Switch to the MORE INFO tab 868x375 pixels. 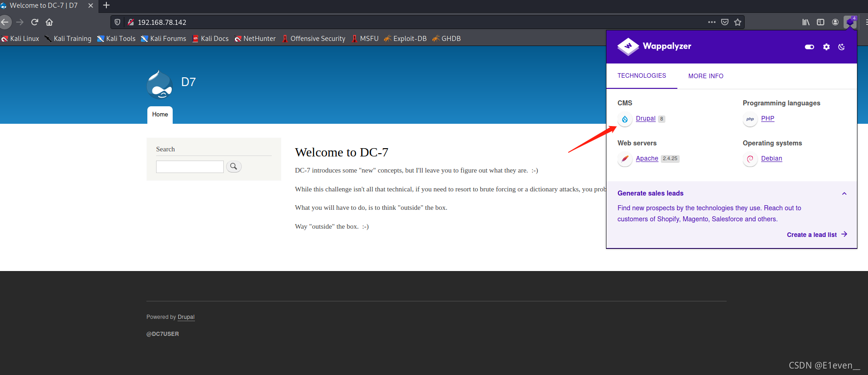coord(705,76)
